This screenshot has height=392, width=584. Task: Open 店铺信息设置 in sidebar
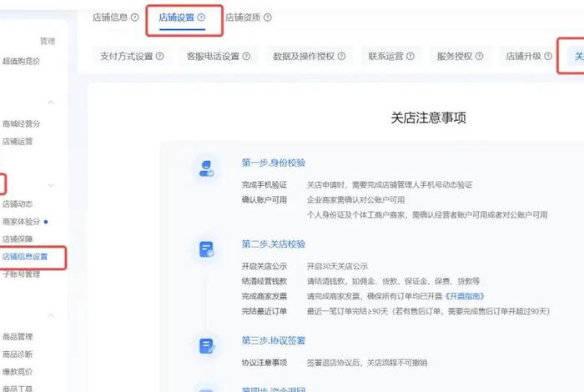25,257
